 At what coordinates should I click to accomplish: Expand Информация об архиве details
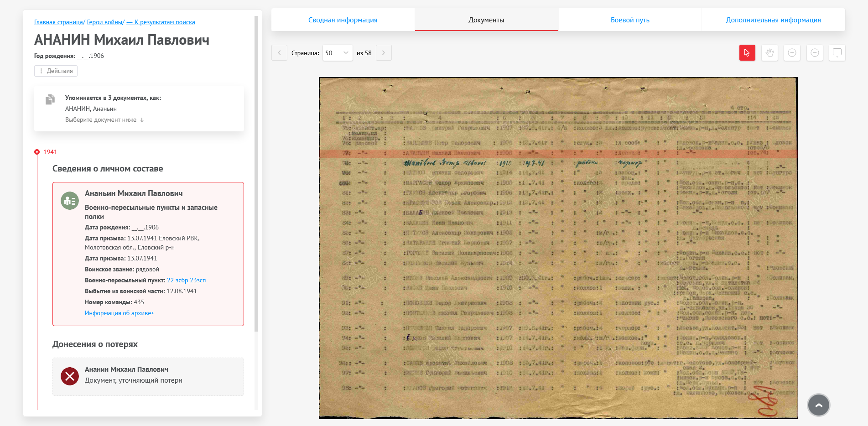pos(120,313)
